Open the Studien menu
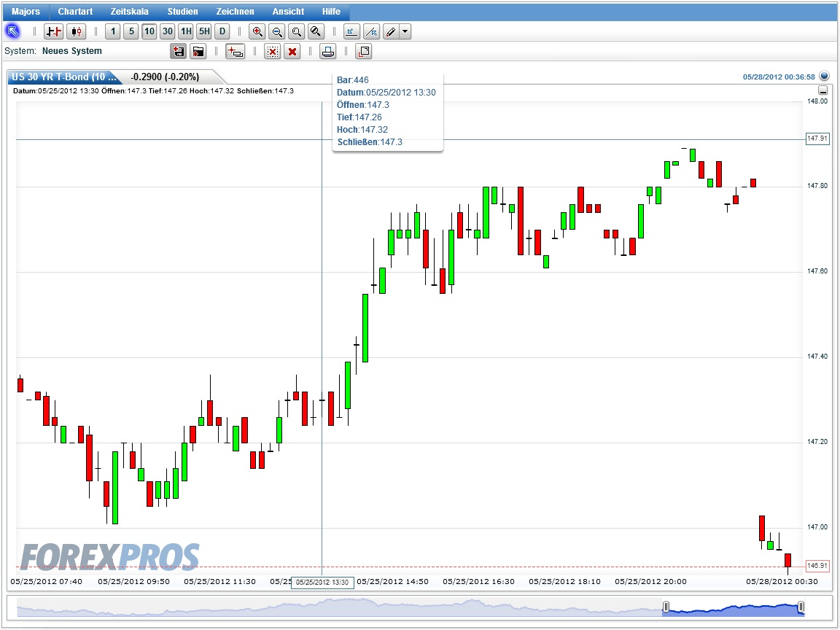Viewport: 840px width, 630px height. coord(183,11)
